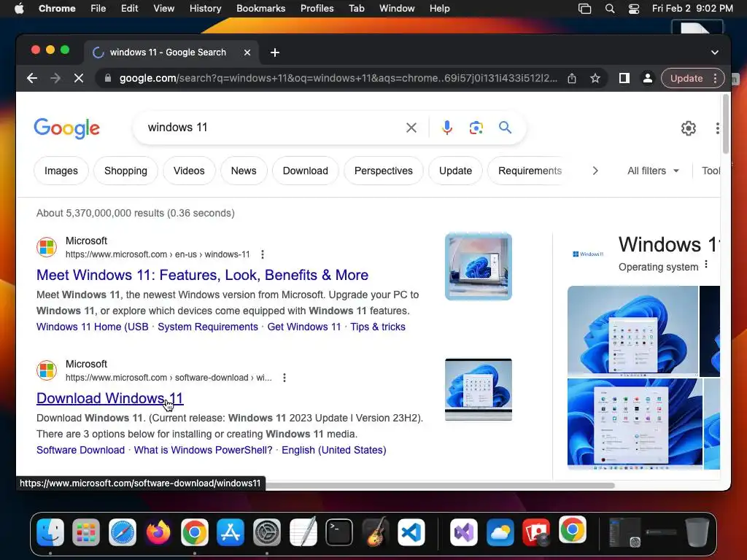The image size is (747, 560).
Task: Click the page vertical scrollbar
Action: click(x=726, y=124)
